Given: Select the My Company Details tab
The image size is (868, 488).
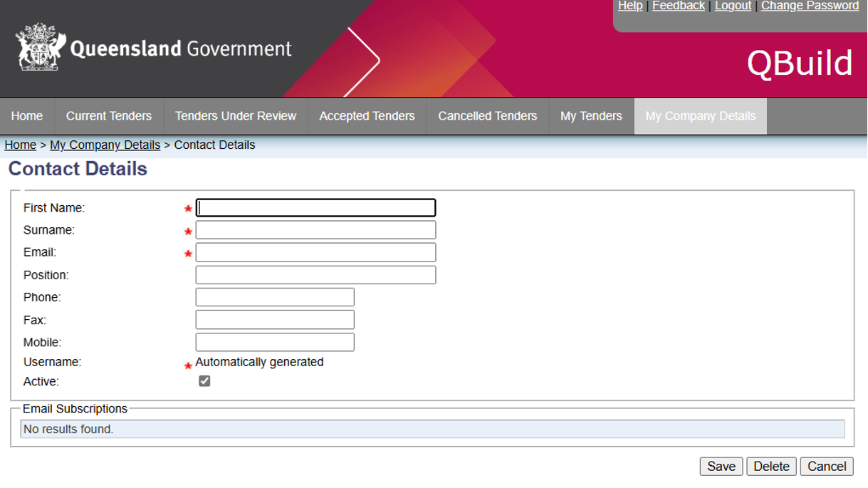Looking at the screenshot, I should click(701, 116).
